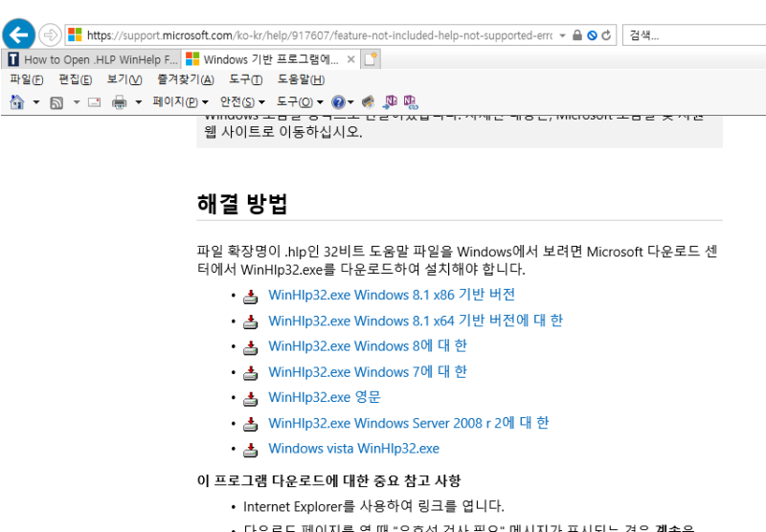Open WinHlp32.exe Windows 8.1 x86 기반 버전 link
The height and width of the screenshot is (532, 766).
click(392, 295)
